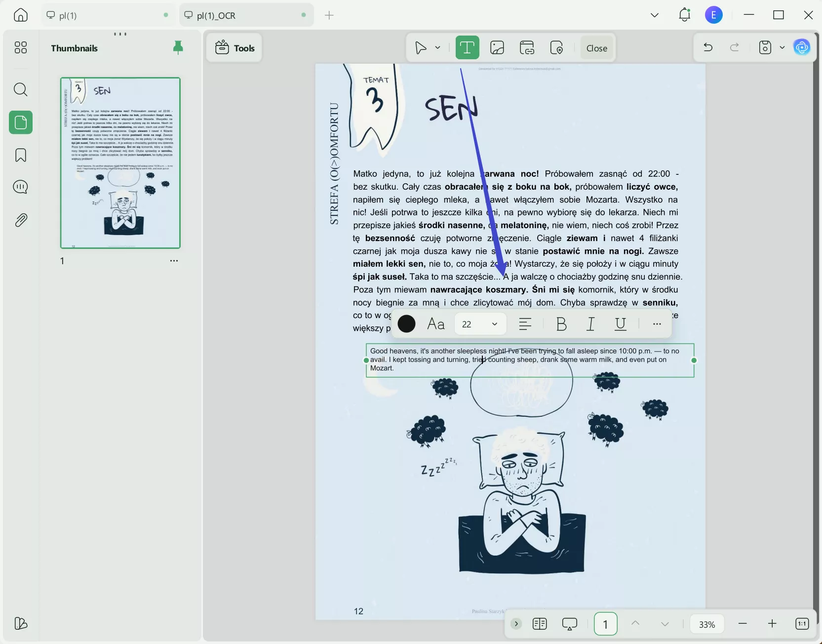Screen dimensions: 822x644
Task: Toggle underline formatting
Action: 621,324
